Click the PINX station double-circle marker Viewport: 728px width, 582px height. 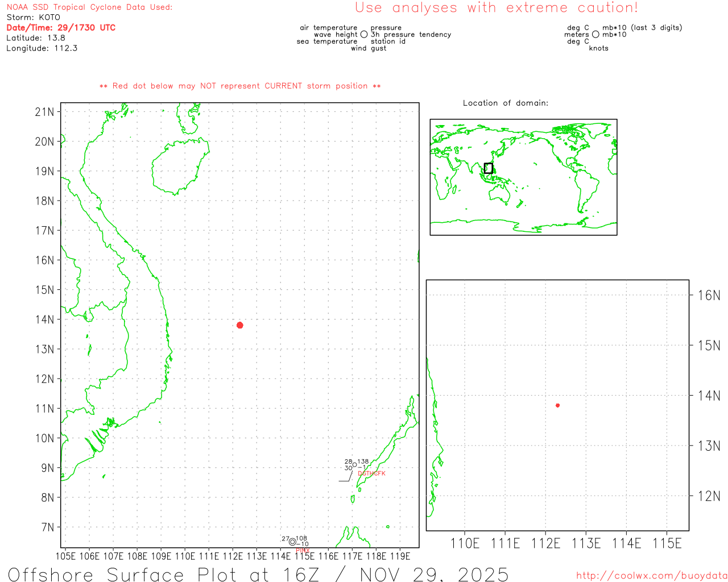292,542
